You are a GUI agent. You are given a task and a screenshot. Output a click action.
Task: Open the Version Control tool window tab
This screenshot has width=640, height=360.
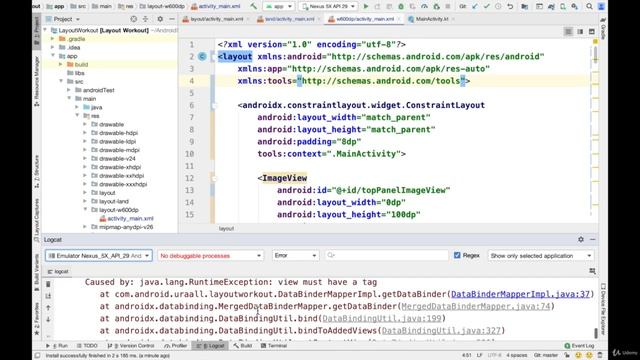(x=131, y=346)
